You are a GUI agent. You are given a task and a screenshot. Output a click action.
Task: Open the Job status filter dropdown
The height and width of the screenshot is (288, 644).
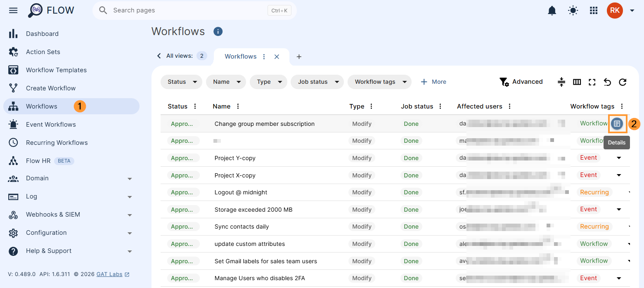[x=317, y=82]
